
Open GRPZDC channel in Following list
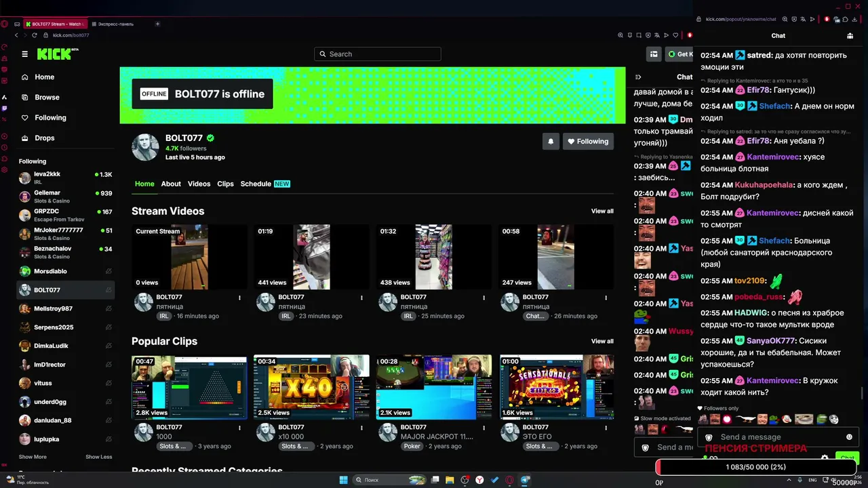pyautogui.click(x=66, y=215)
